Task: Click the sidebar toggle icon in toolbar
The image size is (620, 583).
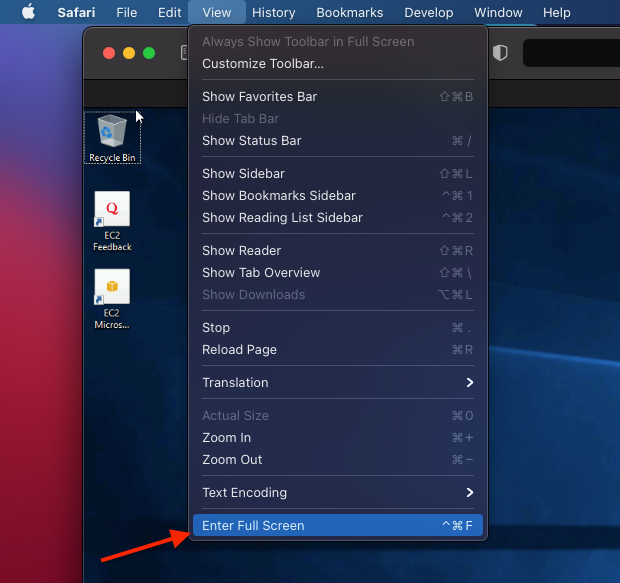Action: pyautogui.click(x=184, y=53)
